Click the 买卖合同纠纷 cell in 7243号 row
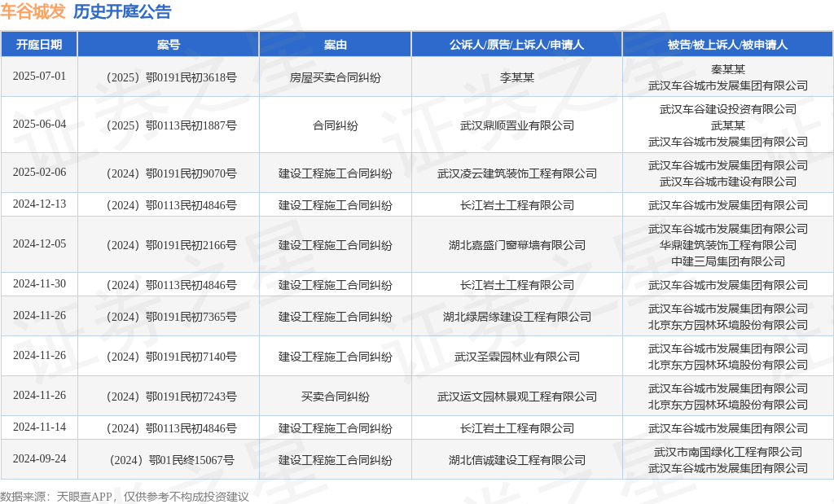834x504 pixels. click(x=335, y=397)
